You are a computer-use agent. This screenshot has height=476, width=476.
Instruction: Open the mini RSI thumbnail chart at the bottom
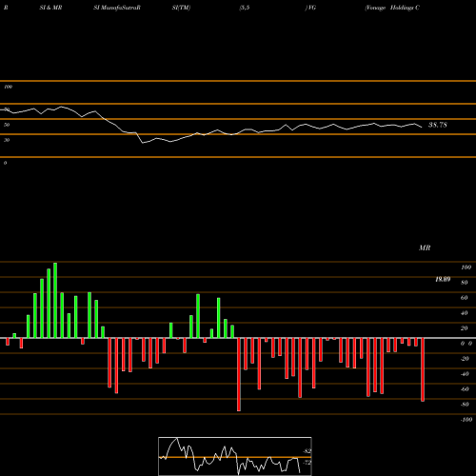click(235, 456)
